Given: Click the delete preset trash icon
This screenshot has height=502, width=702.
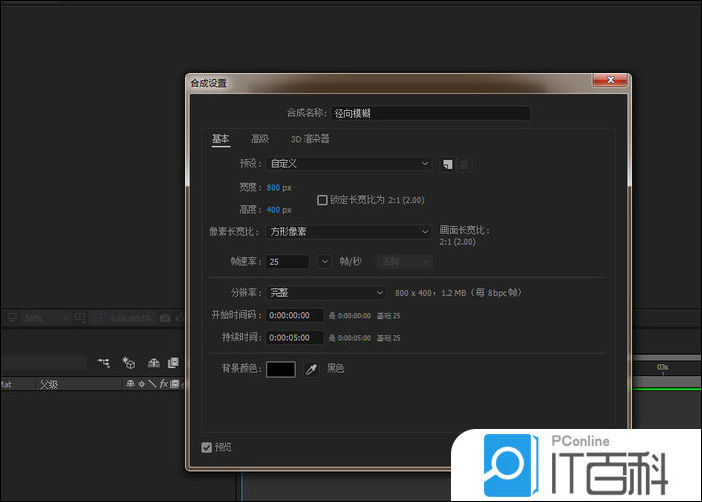Looking at the screenshot, I should tap(464, 164).
